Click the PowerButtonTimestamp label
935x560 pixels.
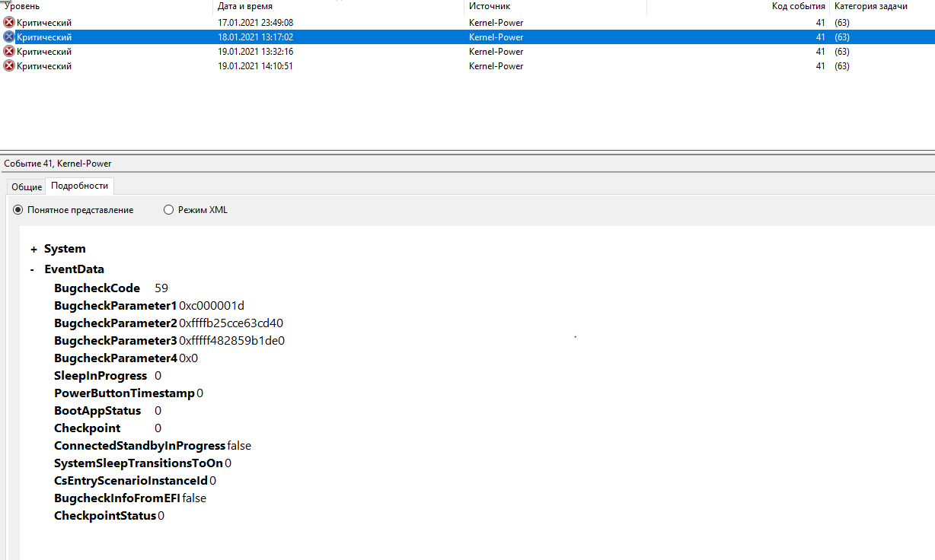point(124,393)
